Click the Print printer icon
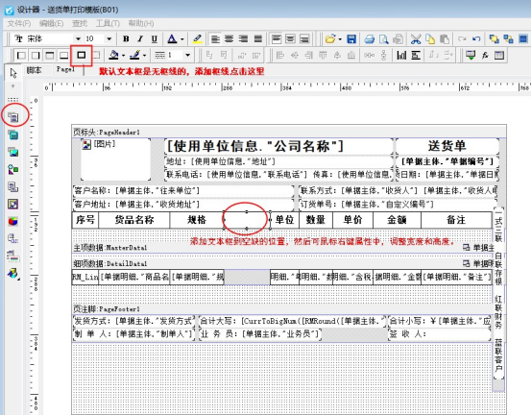The width and height of the screenshot is (532, 415). pos(370,39)
